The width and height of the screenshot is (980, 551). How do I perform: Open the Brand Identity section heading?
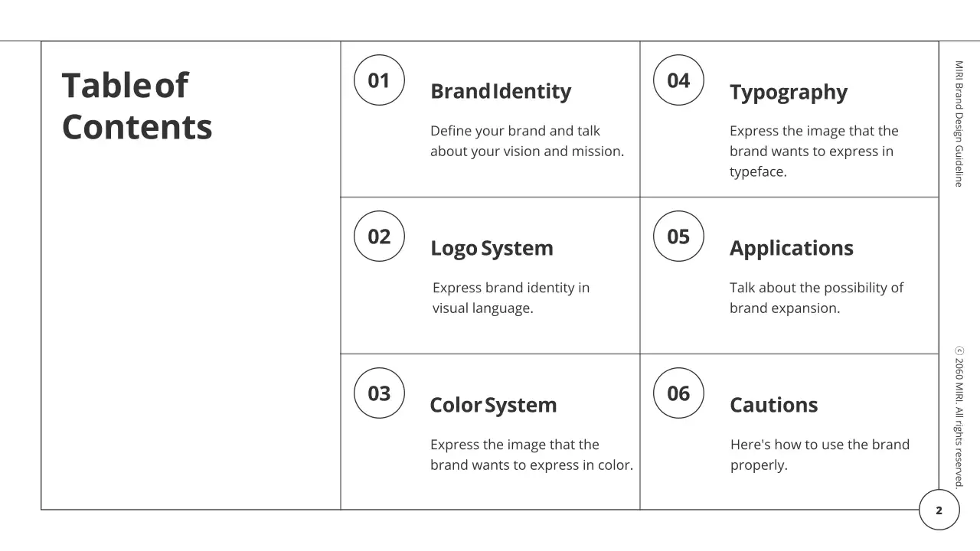501,92
